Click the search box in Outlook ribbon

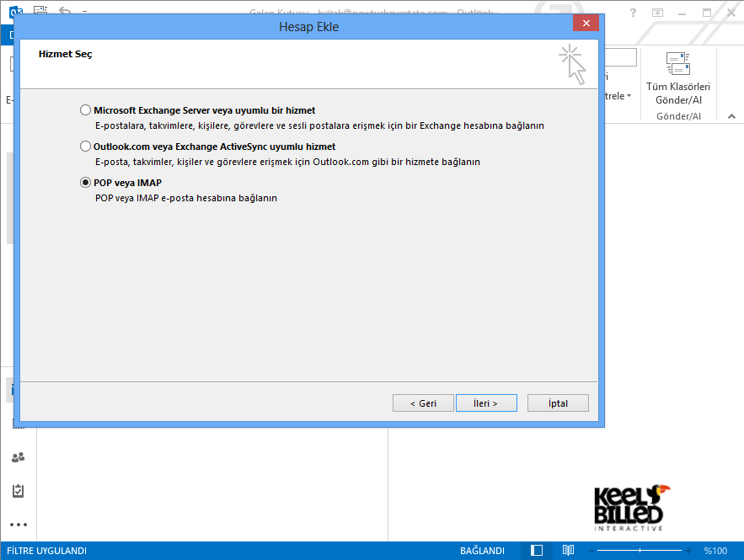621,57
